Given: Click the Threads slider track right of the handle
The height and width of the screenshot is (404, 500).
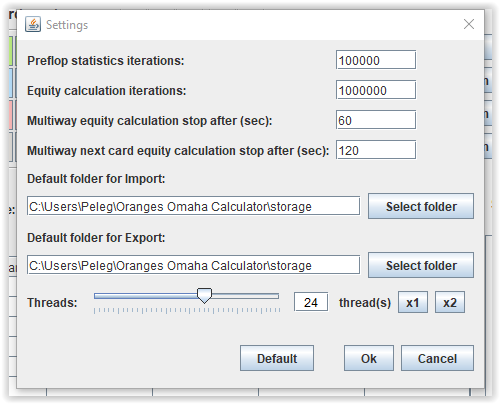Looking at the screenshot, I should (245, 296).
